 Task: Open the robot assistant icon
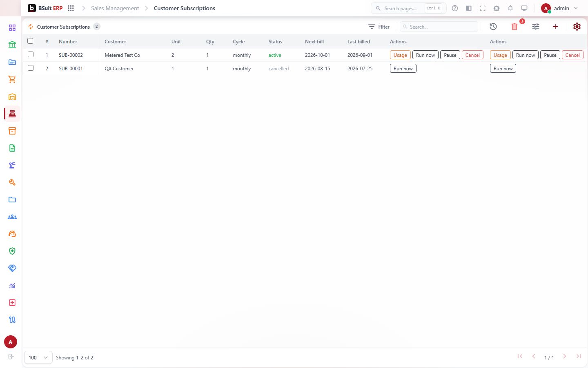[497, 8]
